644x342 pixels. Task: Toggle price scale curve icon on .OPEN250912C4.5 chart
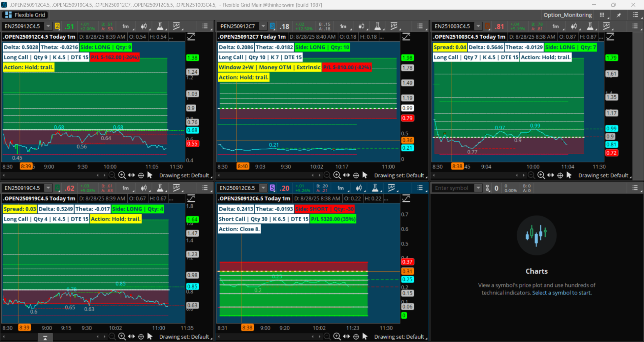pyautogui.click(x=191, y=37)
